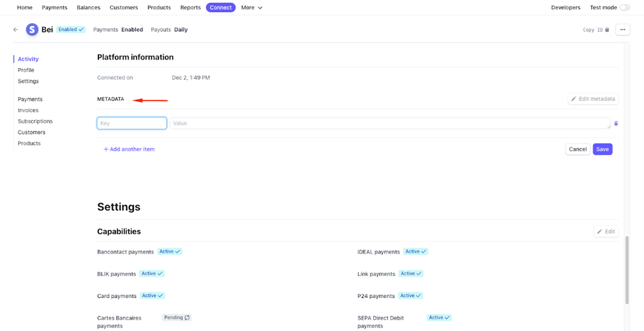Click Pending badge for Cartes Bancaires
Image resolution: width=644 pixels, height=331 pixels.
177,317
